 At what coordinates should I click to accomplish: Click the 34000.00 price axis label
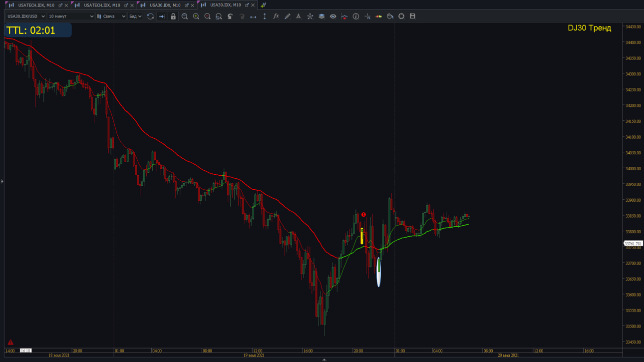coord(633,169)
